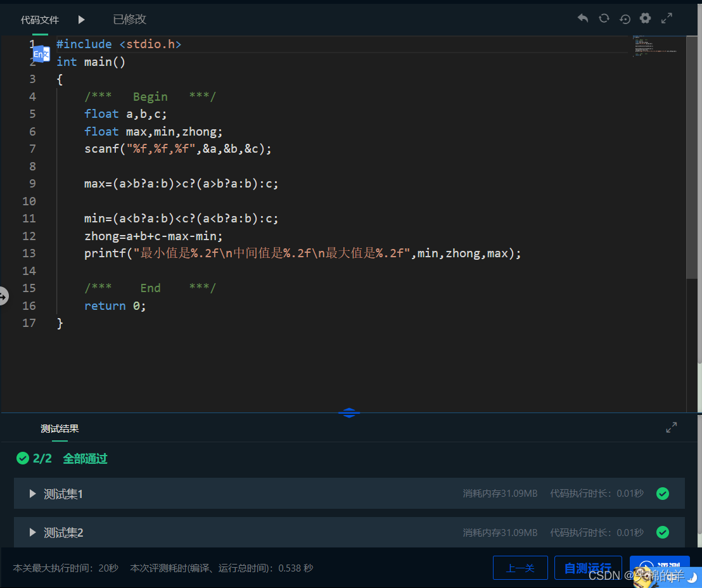Click the refresh sync icon in toolbar
Image resolution: width=702 pixels, height=588 pixels.
coord(604,18)
